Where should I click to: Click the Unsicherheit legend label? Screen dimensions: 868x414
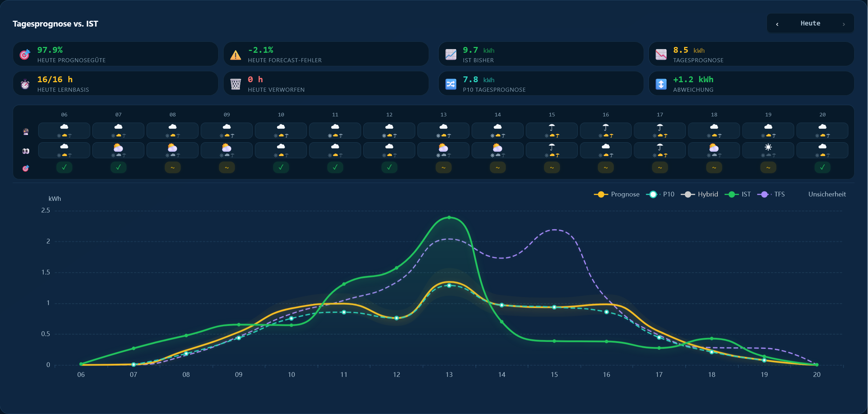point(827,194)
